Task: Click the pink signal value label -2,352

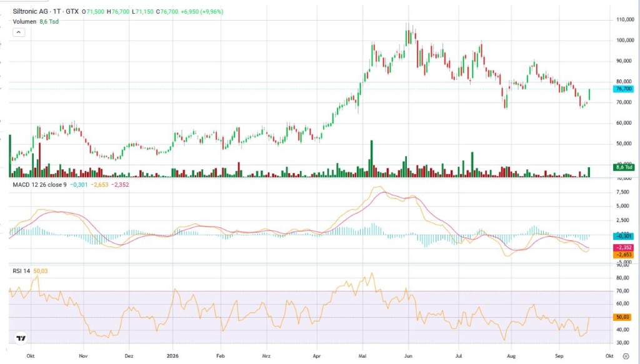Action: click(623, 247)
